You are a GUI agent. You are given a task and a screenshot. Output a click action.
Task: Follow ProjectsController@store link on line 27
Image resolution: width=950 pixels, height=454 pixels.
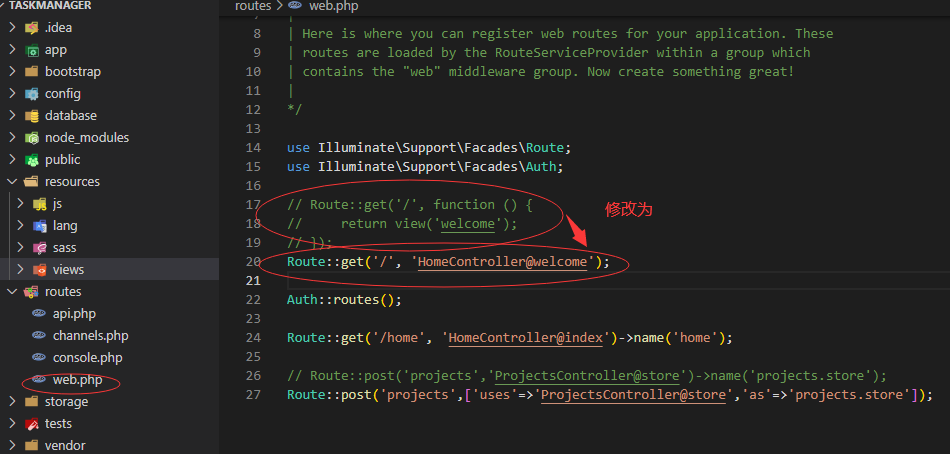tap(633, 395)
